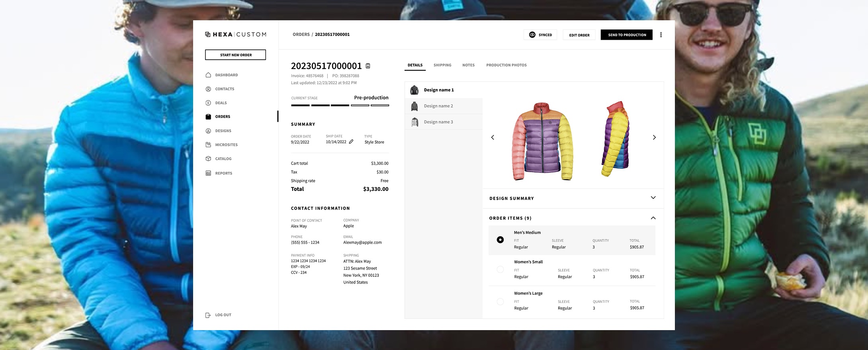Open the vertical three-dot more options menu
The image size is (868, 350).
661,35
